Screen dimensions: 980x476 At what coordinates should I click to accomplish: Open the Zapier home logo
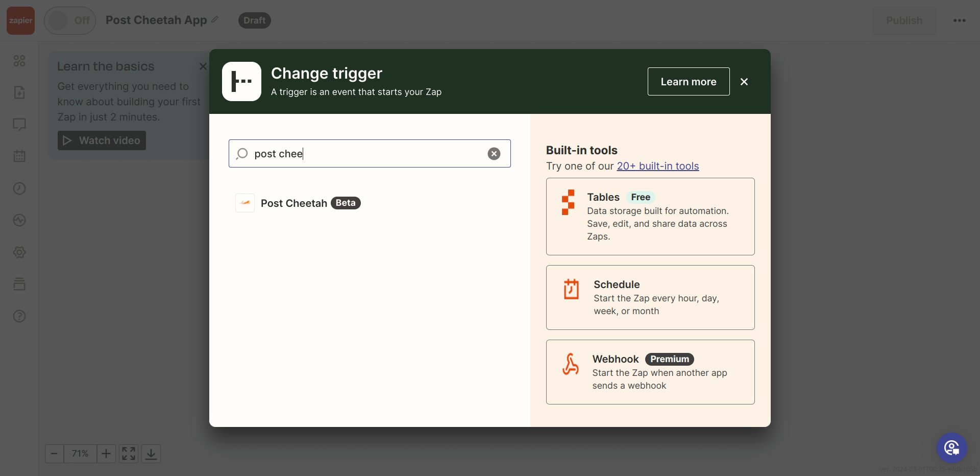click(x=20, y=20)
